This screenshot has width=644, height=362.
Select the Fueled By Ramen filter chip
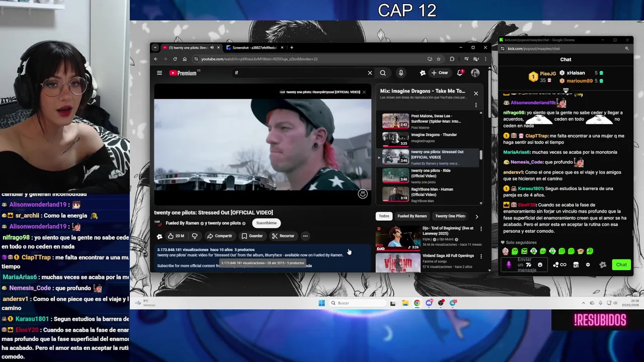(412, 216)
